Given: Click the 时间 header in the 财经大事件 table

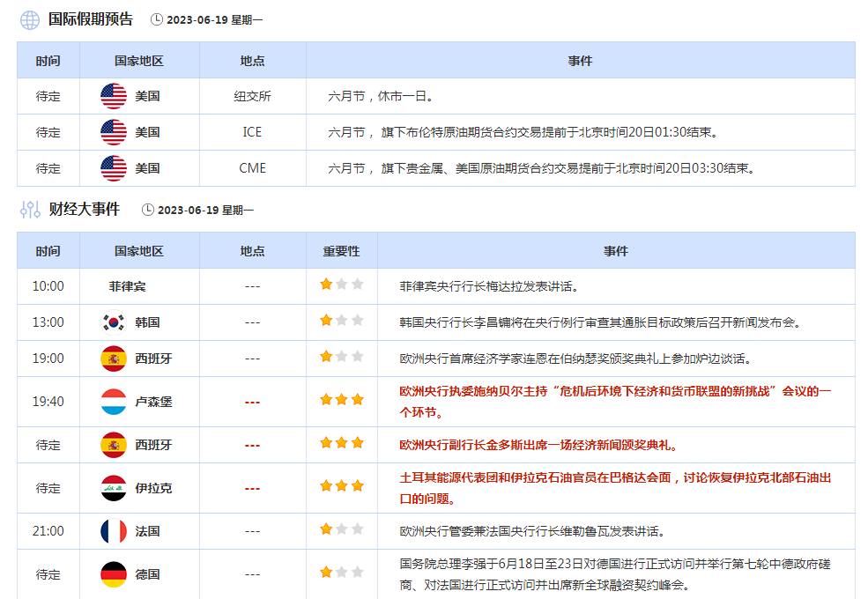Looking at the screenshot, I should pos(48,251).
